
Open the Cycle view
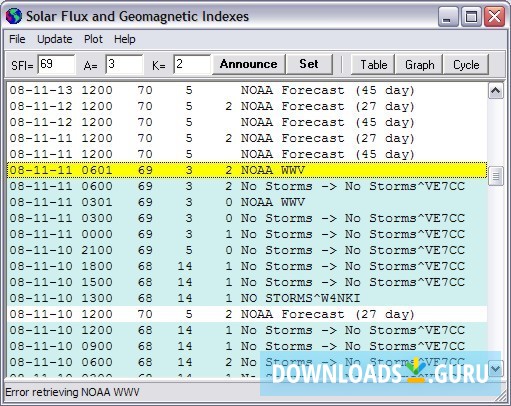click(x=466, y=64)
